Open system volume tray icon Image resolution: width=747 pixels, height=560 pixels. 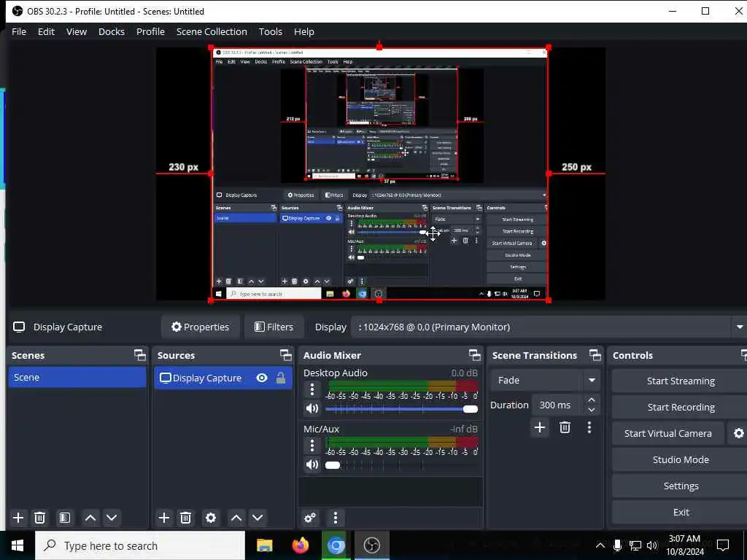(652, 545)
